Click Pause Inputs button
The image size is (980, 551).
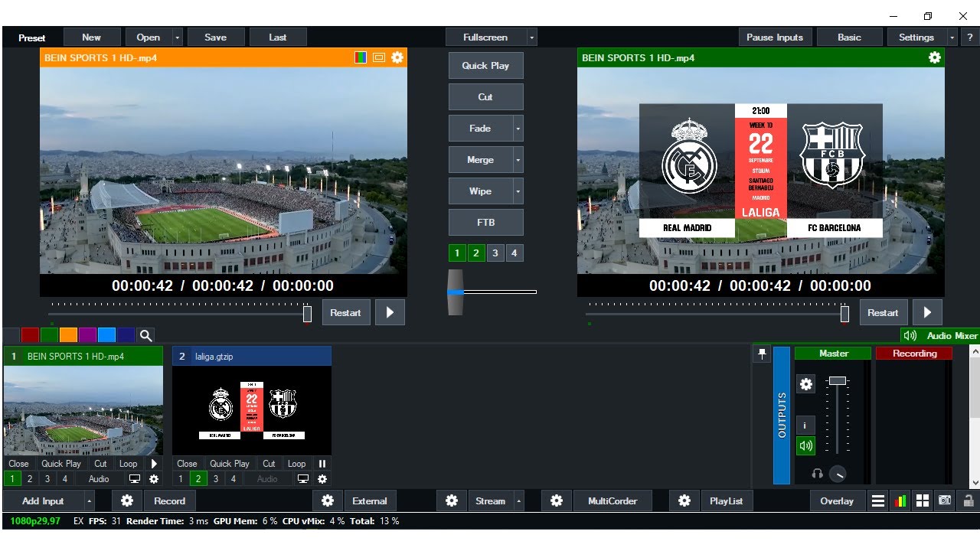point(775,37)
